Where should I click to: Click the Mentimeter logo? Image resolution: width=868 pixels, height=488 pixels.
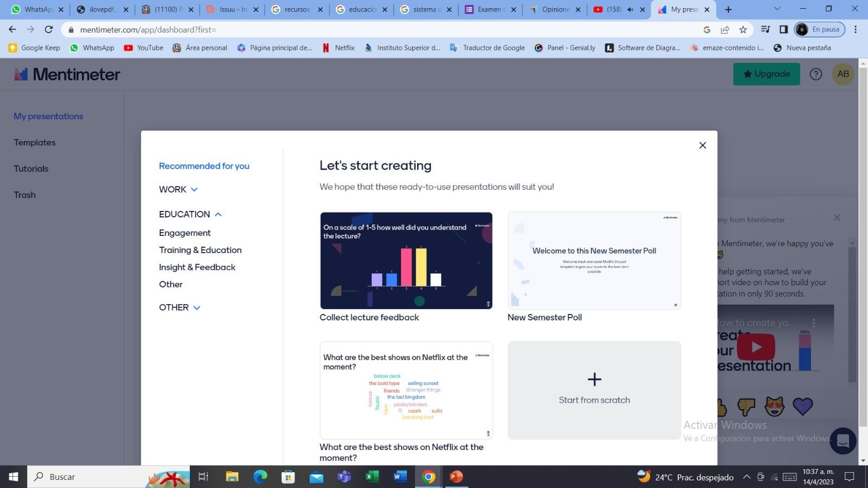pyautogui.click(x=67, y=74)
